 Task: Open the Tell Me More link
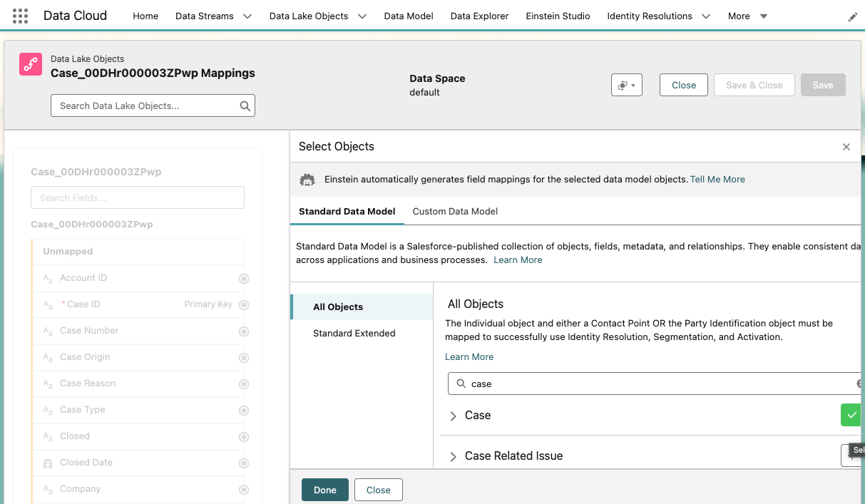click(717, 180)
